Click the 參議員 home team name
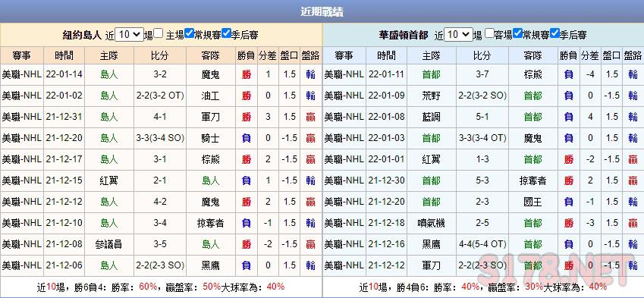The height and width of the screenshot is (298, 644). point(108,244)
